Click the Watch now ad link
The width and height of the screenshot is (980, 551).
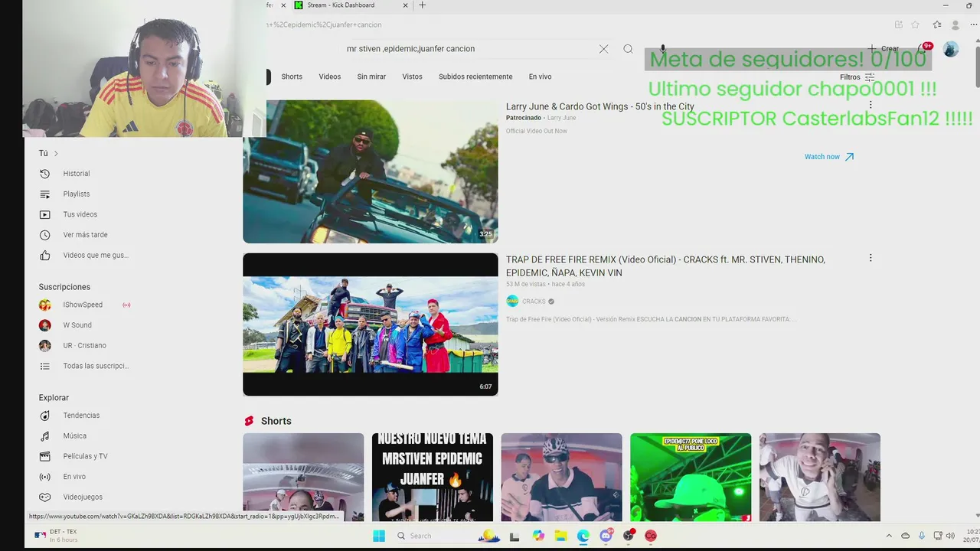[828, 157]
